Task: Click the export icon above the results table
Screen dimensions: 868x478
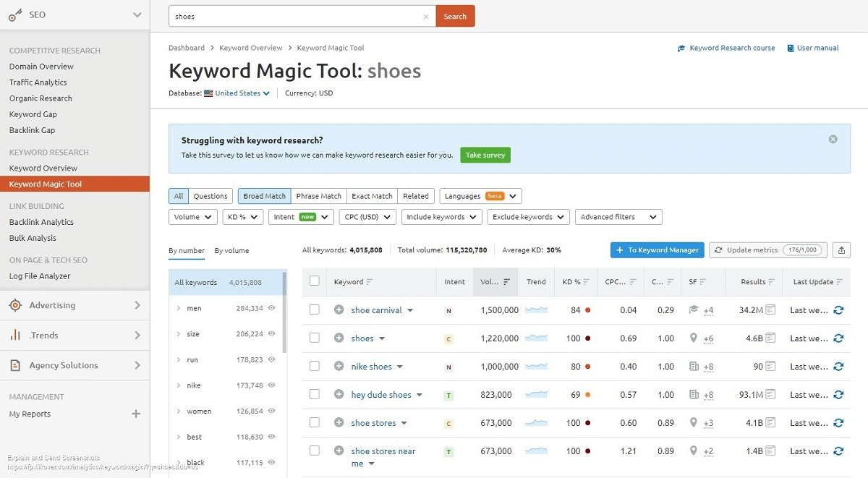Action: pos(841,249)
